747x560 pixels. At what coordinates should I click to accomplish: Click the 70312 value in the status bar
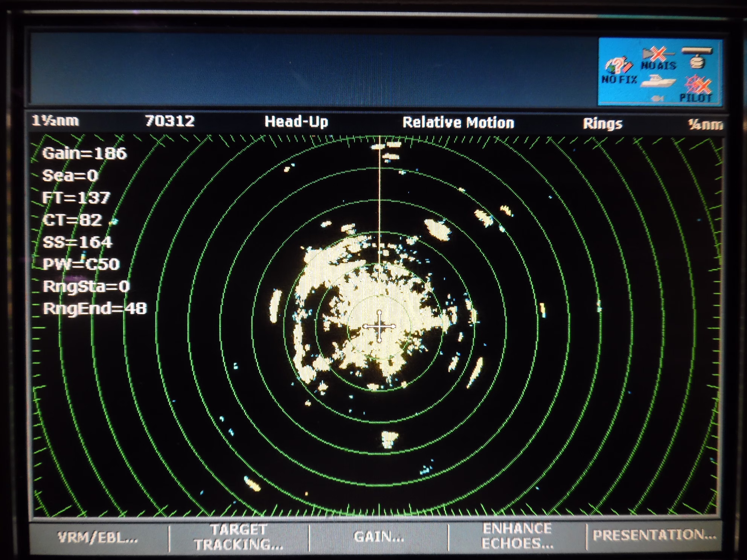click(x=170, y=121)
